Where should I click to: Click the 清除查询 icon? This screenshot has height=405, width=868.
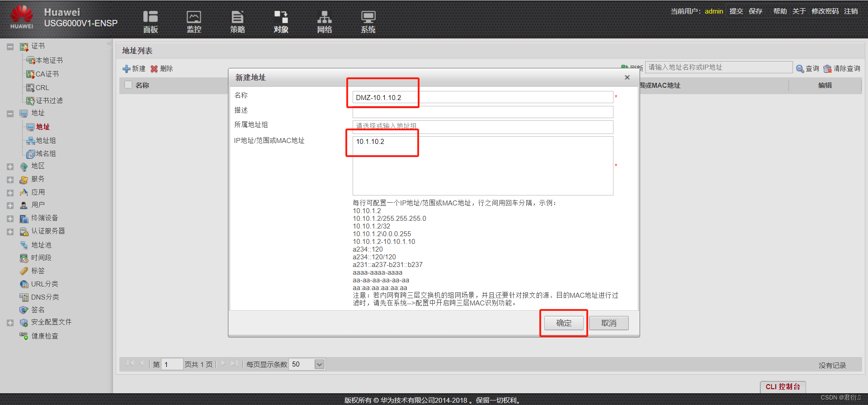pos(827,69)
